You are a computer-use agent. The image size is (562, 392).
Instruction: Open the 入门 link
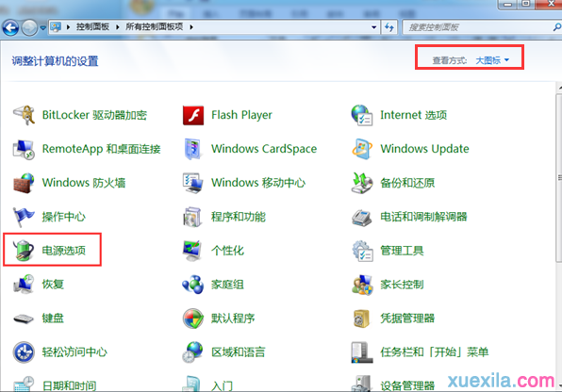point(222,386)
